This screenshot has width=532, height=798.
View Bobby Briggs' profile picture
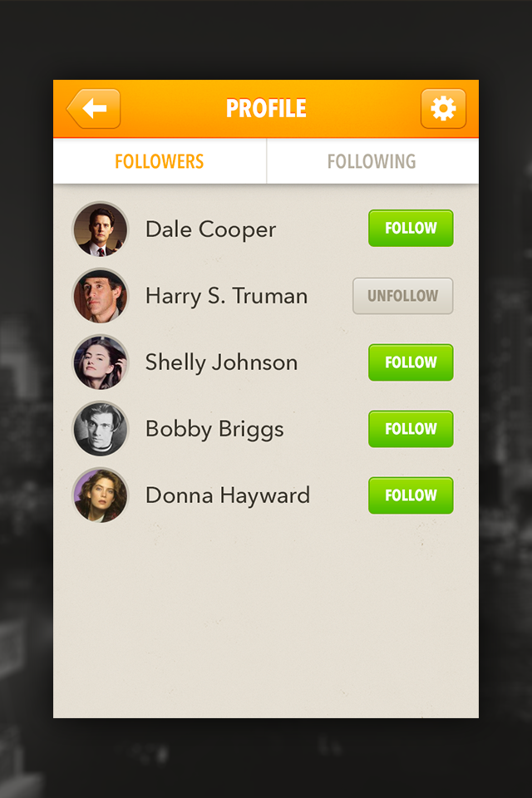point(101,429)
